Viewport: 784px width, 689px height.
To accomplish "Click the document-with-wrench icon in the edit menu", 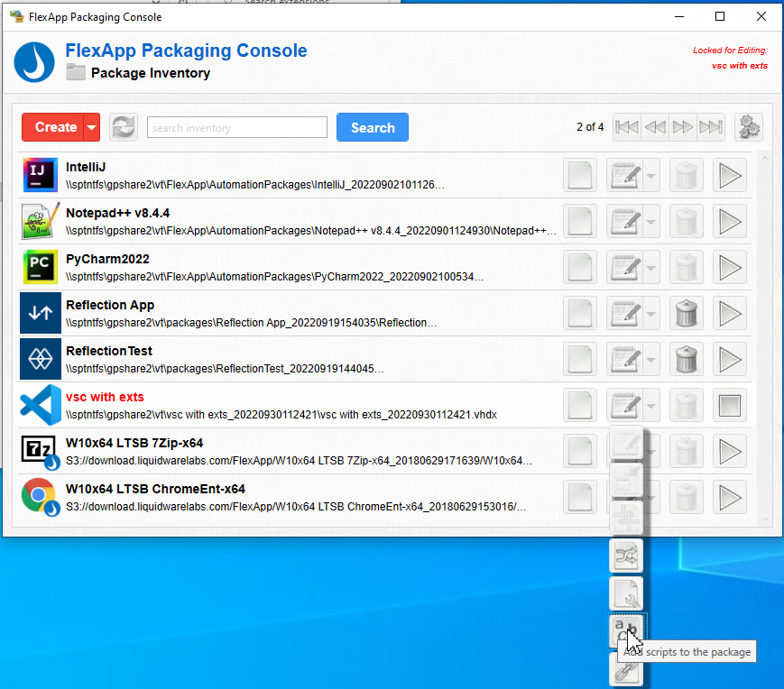I will [x=626, y=593].
